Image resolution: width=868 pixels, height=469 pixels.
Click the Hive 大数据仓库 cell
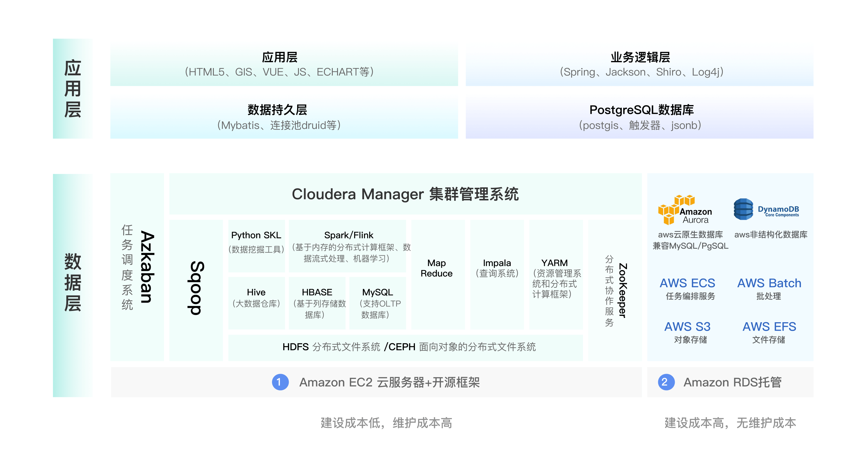(x=256, y=303)
